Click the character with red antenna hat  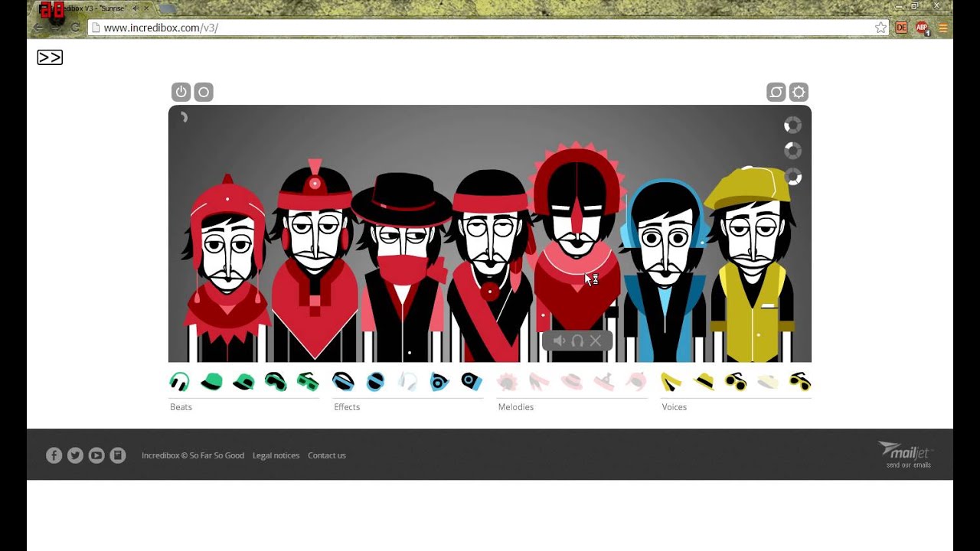315,260
